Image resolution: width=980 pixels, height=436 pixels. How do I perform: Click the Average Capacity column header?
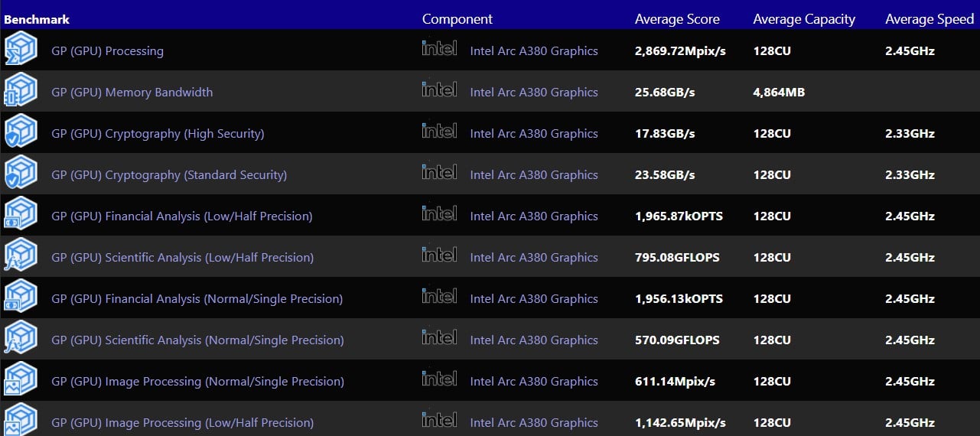[804, 19]
